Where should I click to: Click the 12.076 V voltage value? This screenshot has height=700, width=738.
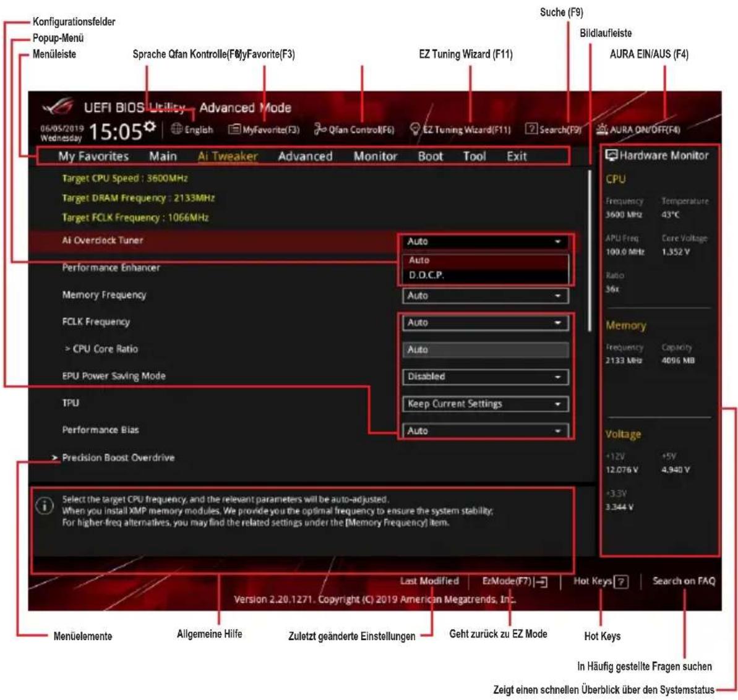[622, 469]
